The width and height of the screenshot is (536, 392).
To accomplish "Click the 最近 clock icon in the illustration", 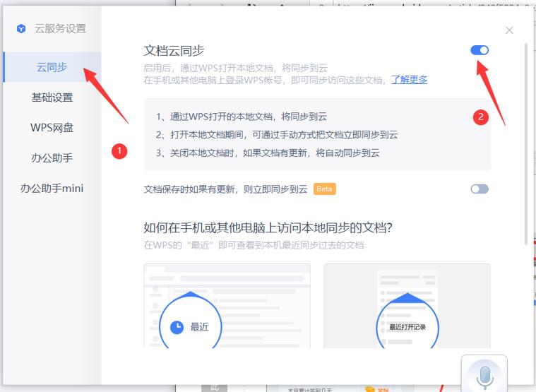I will (x=177, y=327).
